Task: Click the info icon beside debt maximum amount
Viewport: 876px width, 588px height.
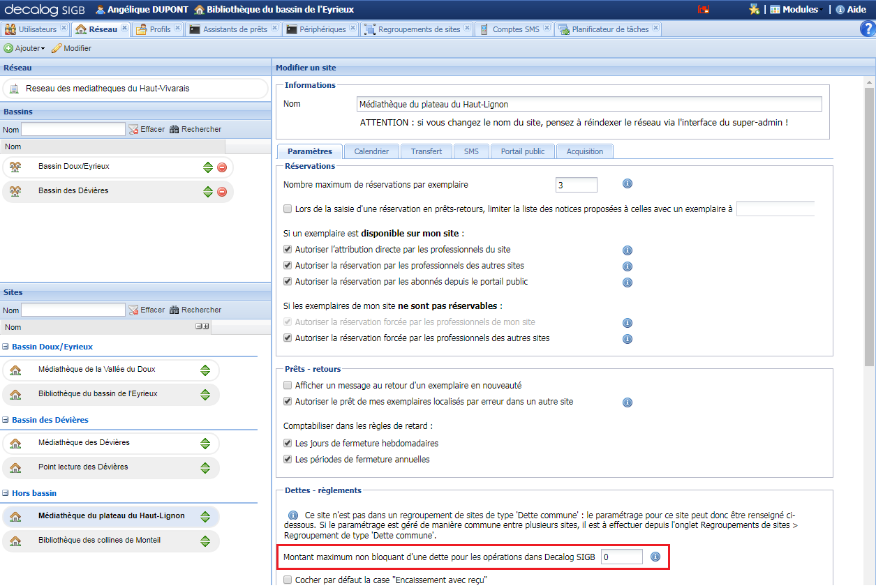Action: coord(655,557)
